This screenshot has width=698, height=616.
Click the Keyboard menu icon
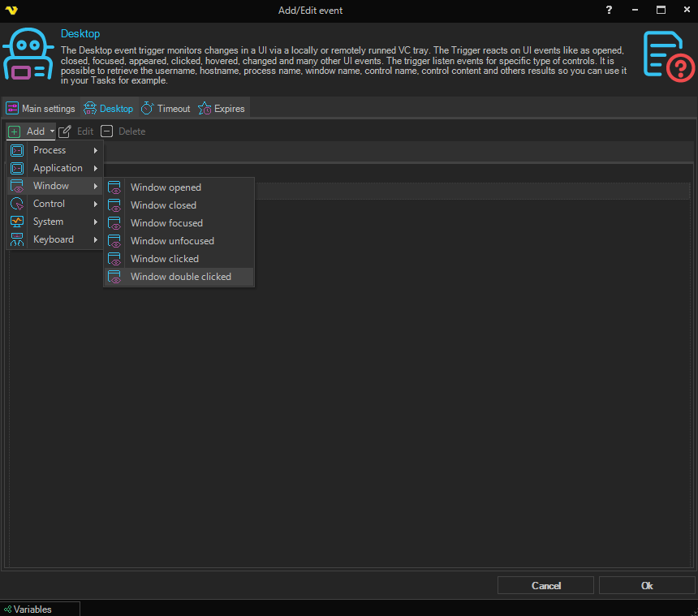17,239
